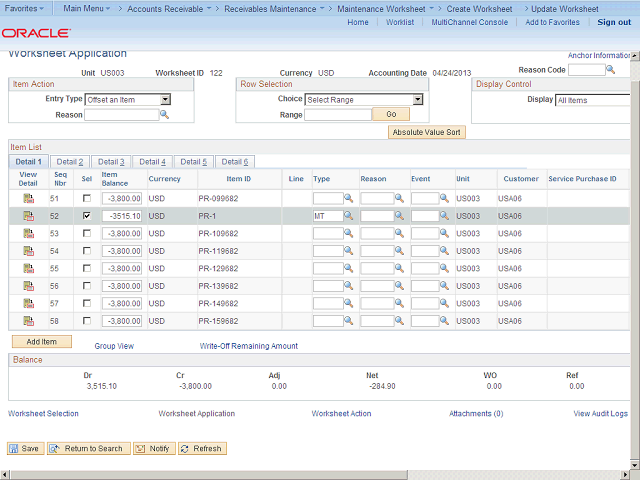Image resolution: width=640 pixels, height=480 pixels.
Task: Uncheck Sel checkbox for sequence 52
Action: pyautogui.click(x=87, y=215)
